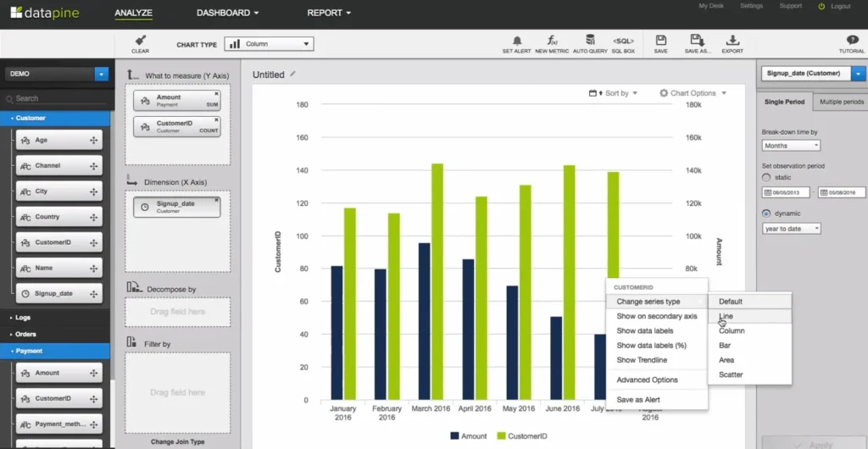Screen dimensions: 868x449
Task: Remove Signup_date dimension with its x
Action: click(x=216, y=200)
